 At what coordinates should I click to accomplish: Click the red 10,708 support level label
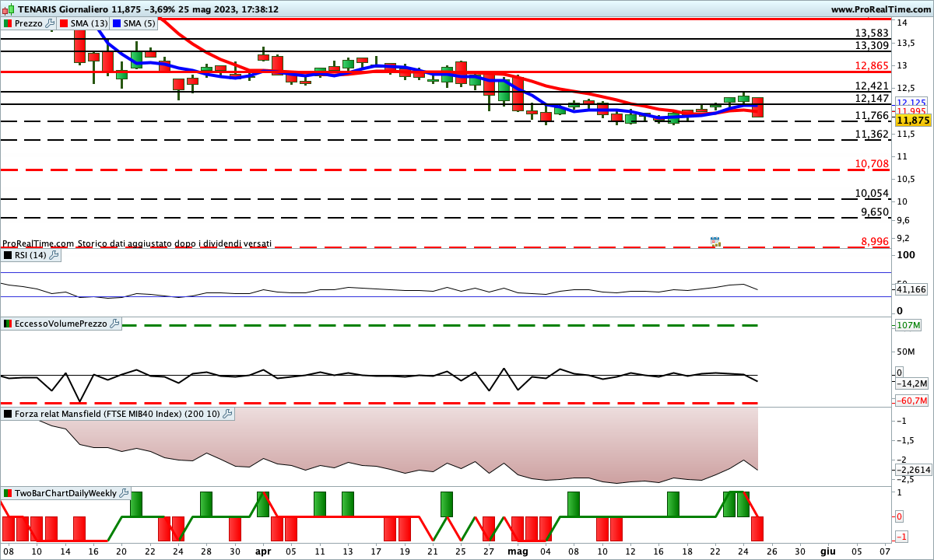click(872, 164)
